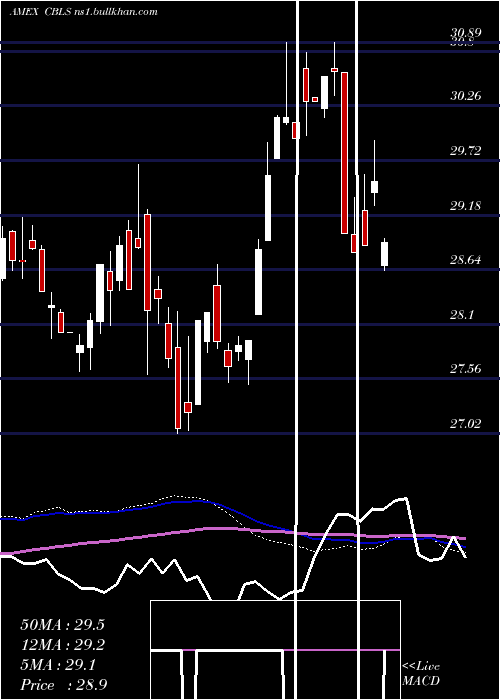500x700 pixels.
Task: Click the 27.56 price axis label
Action: coord(466,369)
